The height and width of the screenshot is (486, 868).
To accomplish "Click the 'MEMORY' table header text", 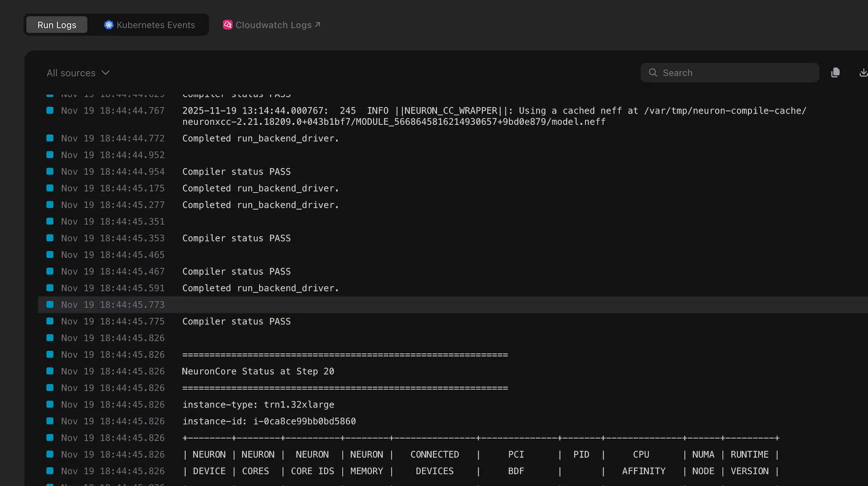I will (367, 472).
